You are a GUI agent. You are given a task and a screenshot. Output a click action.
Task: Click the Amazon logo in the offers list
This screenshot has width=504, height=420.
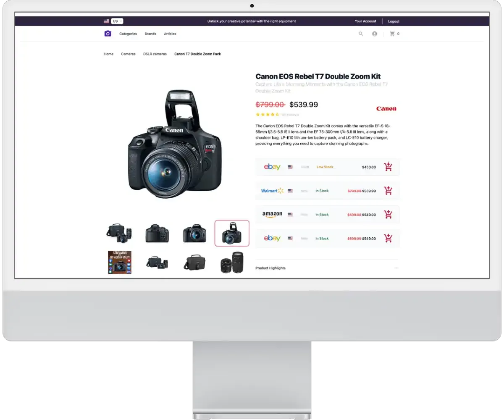[272, 215]
